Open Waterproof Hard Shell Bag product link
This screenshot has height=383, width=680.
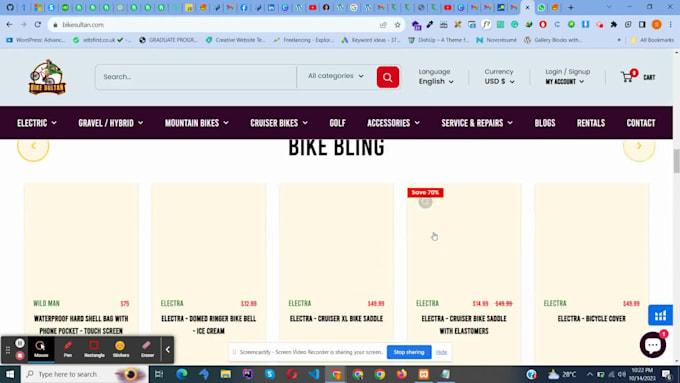click(x=81, y=324)
